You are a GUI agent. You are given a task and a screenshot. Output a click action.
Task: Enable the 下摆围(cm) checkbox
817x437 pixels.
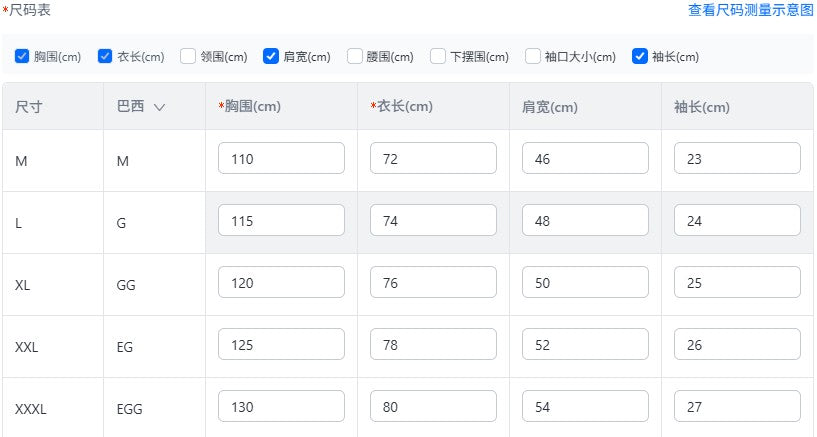tap(438, 57)
